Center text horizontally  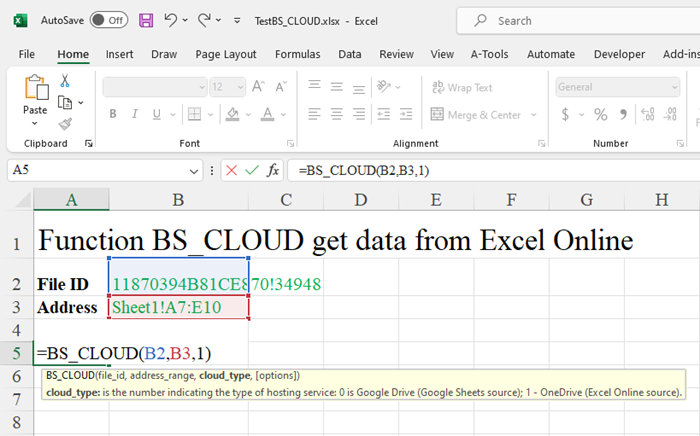tap(337, 114)
